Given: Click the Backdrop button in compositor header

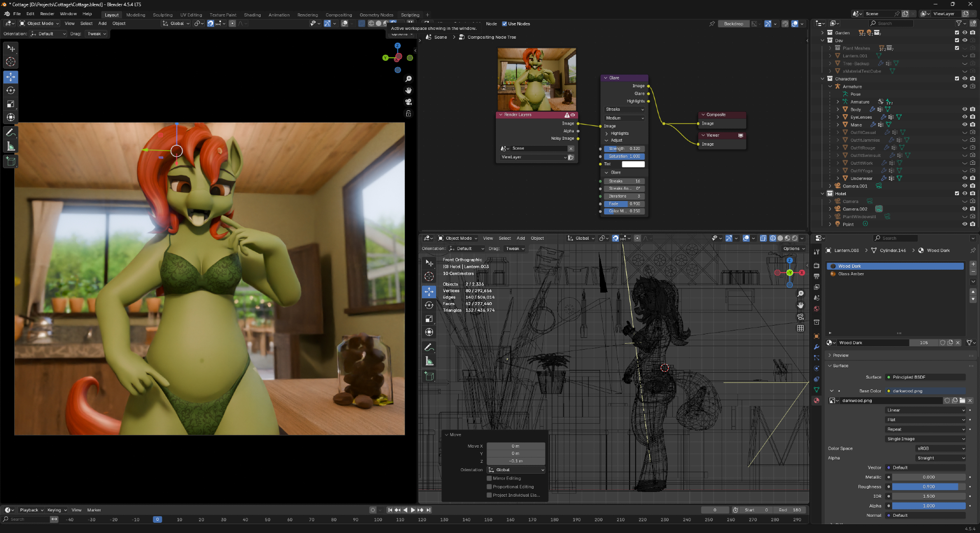Looking at the screenshot, I should 734,24.
